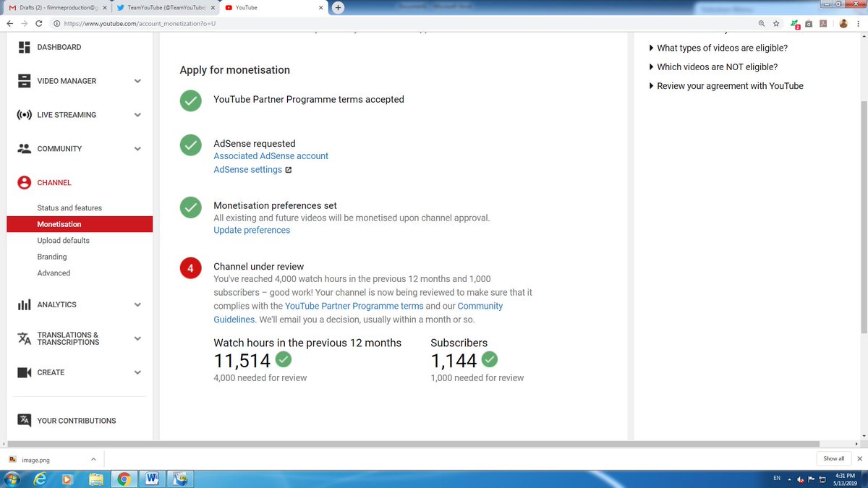868x488 pixels.
Task: Click the Live Streaming broadcast icon
Action: click(x=24, y=115)
